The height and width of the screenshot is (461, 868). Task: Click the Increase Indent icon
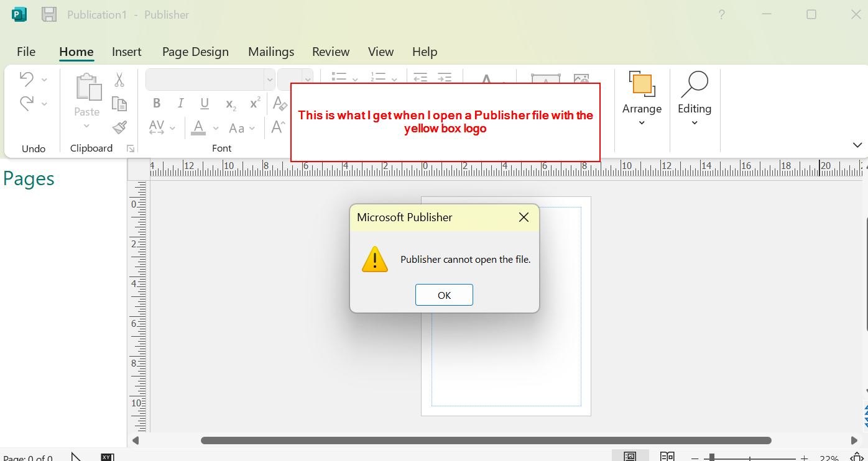pos(445,77)
